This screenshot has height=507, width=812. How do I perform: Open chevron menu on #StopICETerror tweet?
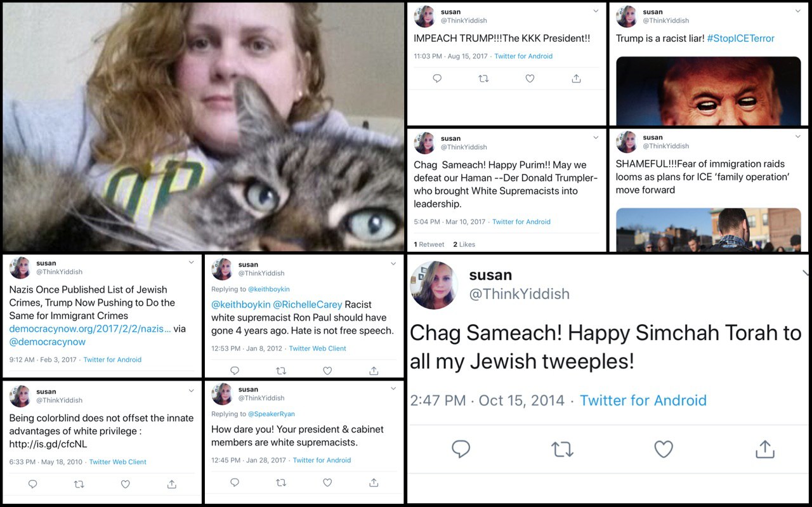(797, 11)
